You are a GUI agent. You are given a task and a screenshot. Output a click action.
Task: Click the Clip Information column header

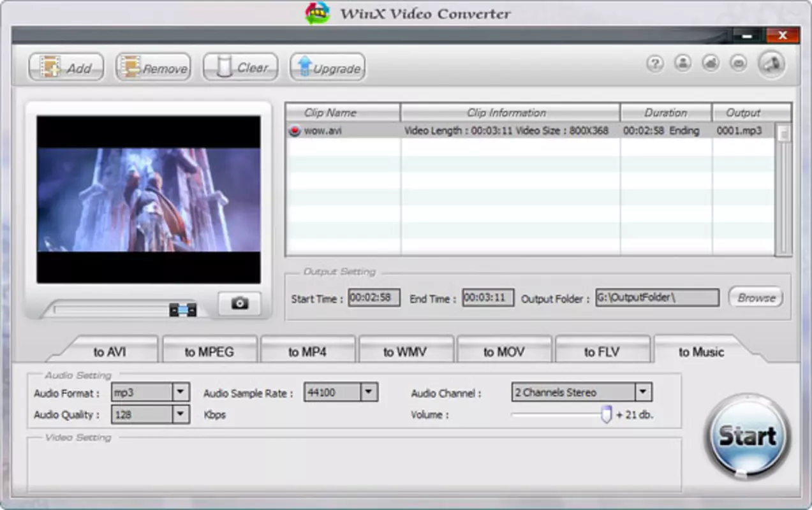[510, 113]
